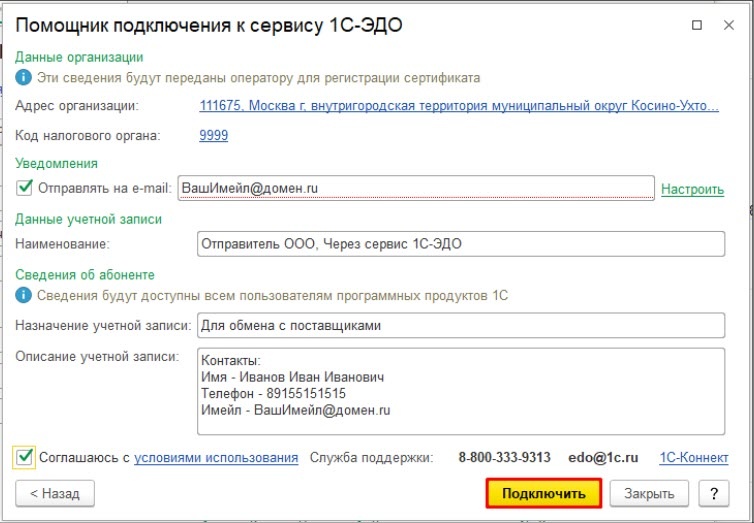
Task: Click inside the Описание учетной записи text area
Action: (460, 391)
